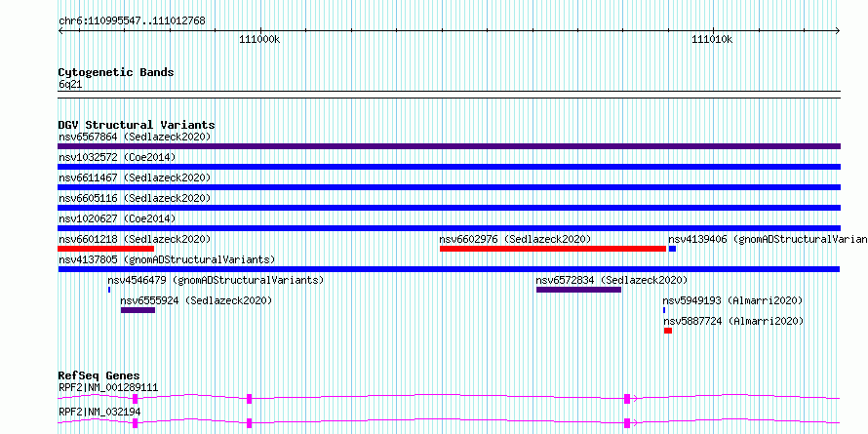Select the blue nsv6605116 variant bar
The width and height of the screenshot is (868, 434).
tap(449, 208)
